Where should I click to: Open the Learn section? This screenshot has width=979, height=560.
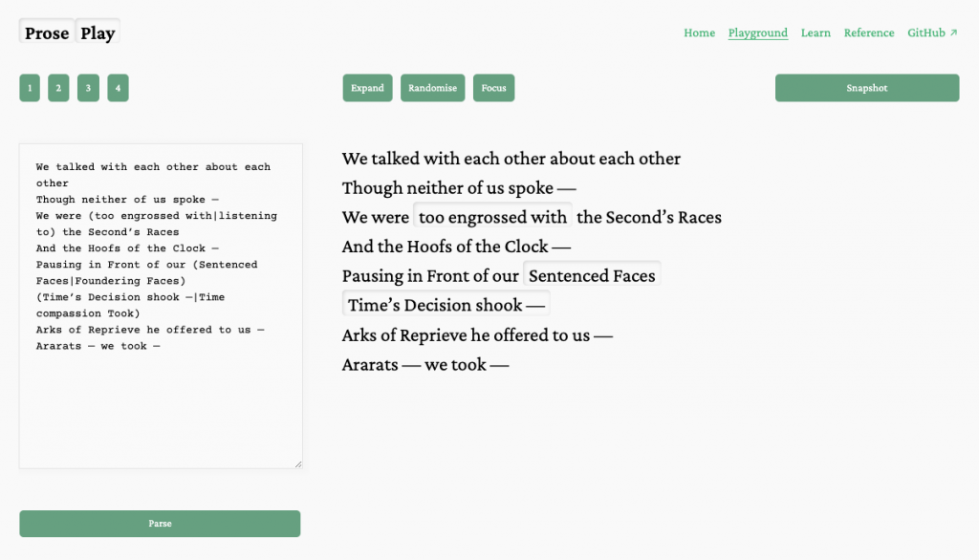tap(816, 32)
